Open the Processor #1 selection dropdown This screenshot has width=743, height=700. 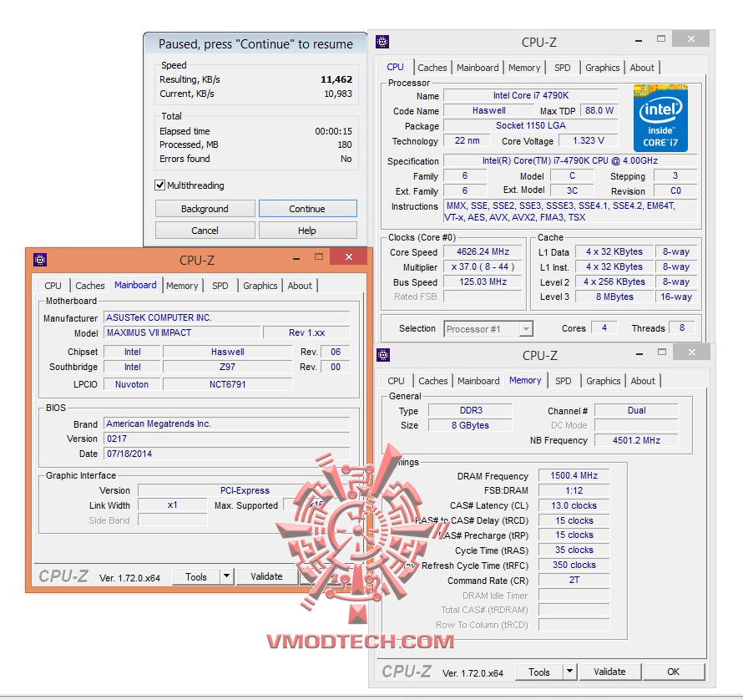click(x=525, y=328)
